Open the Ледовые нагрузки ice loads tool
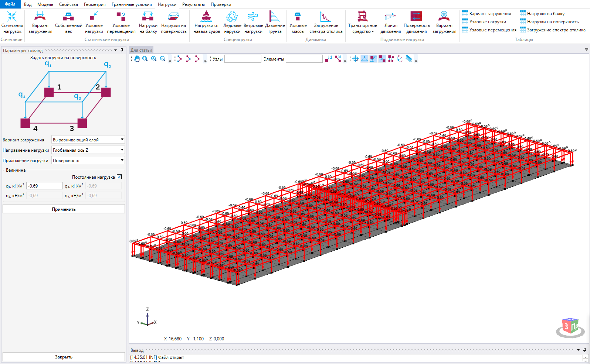 232,22
